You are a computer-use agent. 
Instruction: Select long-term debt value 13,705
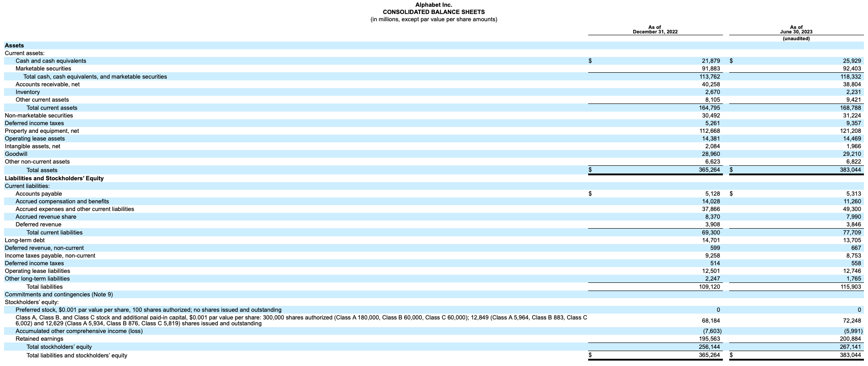point(852,240)
